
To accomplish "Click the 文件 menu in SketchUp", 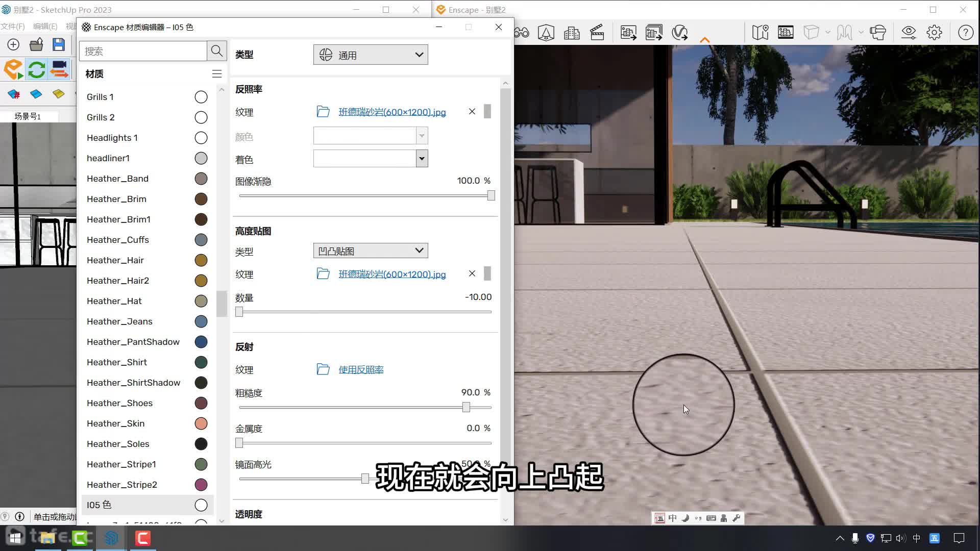I will 13,26.
